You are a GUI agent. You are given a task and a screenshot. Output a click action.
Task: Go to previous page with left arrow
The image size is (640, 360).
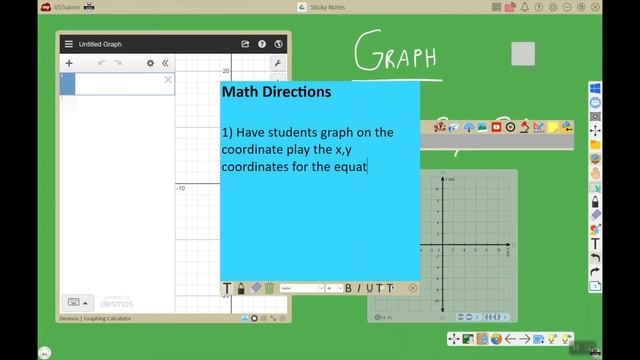point(510,339)
